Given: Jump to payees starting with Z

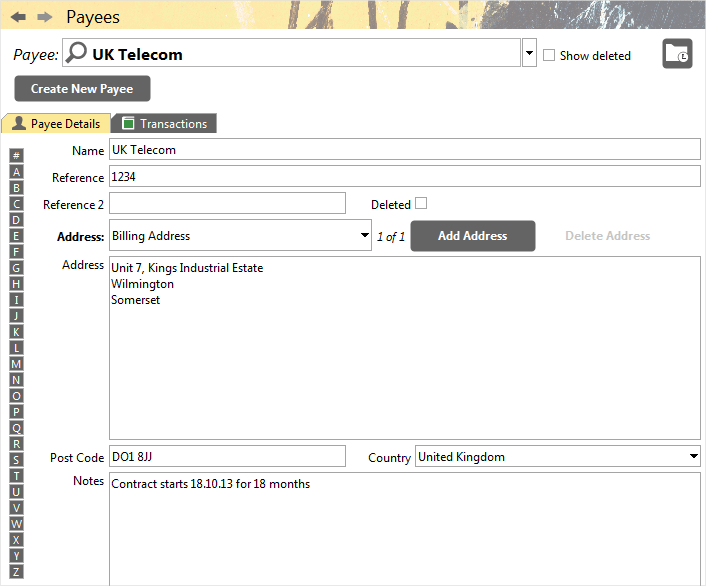Looking at the screenshot, I should tap(16, 572).
